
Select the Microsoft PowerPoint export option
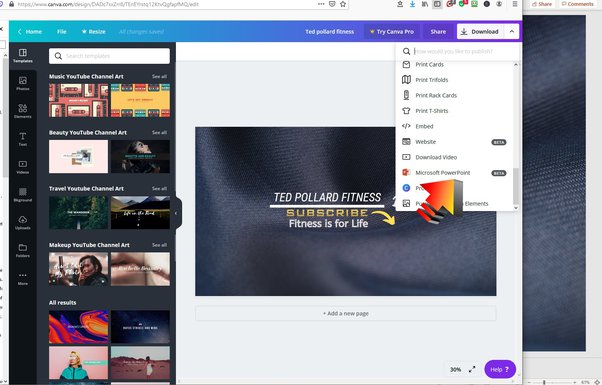(455, 173)
